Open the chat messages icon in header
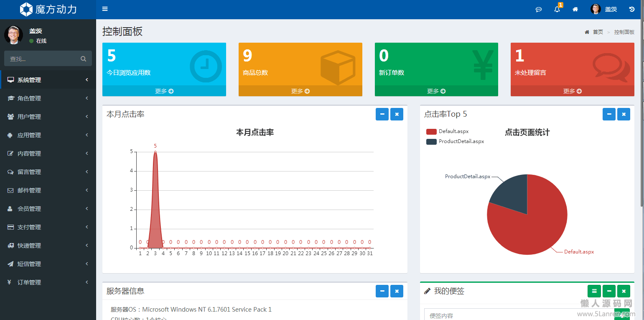The width and height of the screenshot is (644, 320). (539, 9)
